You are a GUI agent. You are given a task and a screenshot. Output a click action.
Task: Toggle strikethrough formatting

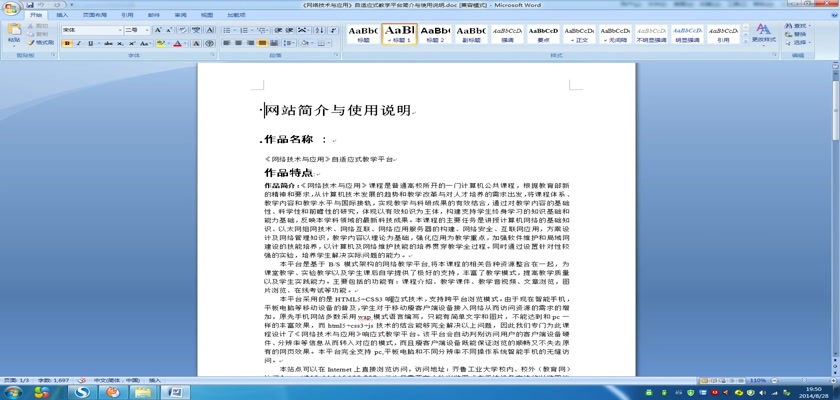109,43
